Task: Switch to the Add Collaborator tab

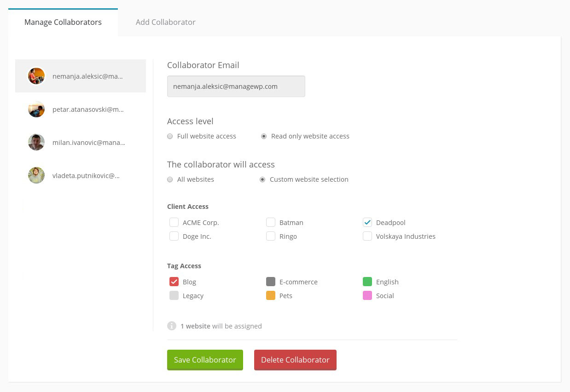Action: click(165, 22)
